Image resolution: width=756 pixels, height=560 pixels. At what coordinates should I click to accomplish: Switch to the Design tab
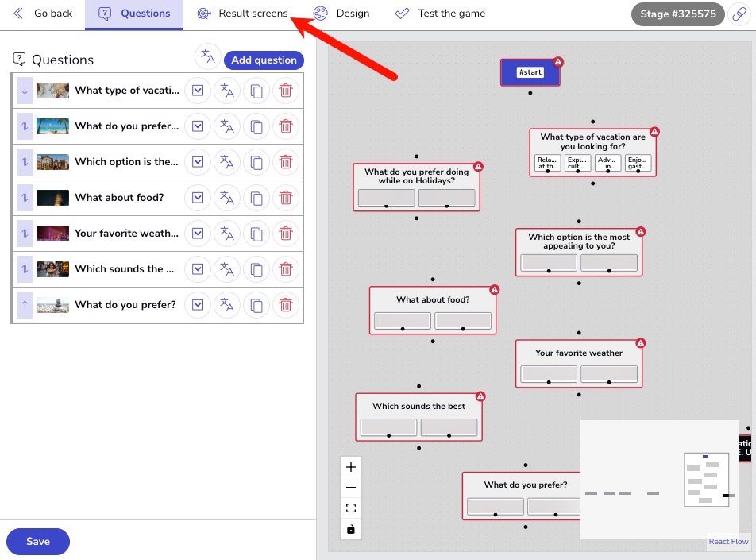point(341,14)
